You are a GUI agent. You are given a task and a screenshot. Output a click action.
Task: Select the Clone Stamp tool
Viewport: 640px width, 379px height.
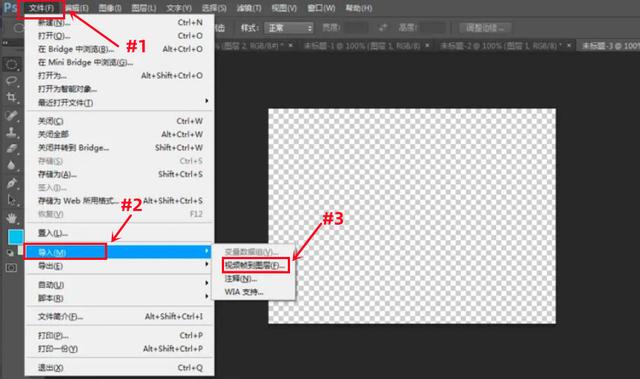(11, 132)
